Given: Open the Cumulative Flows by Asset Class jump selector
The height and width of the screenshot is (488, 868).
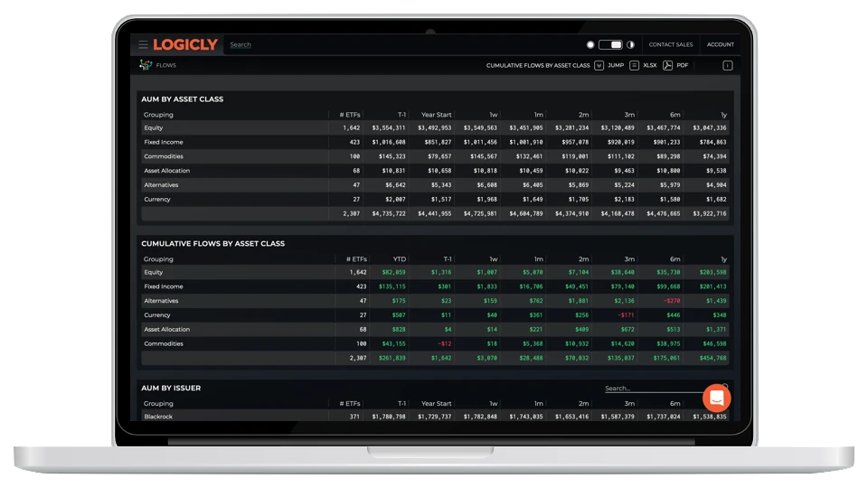Looking at the screenshot, I should point(538,65).
